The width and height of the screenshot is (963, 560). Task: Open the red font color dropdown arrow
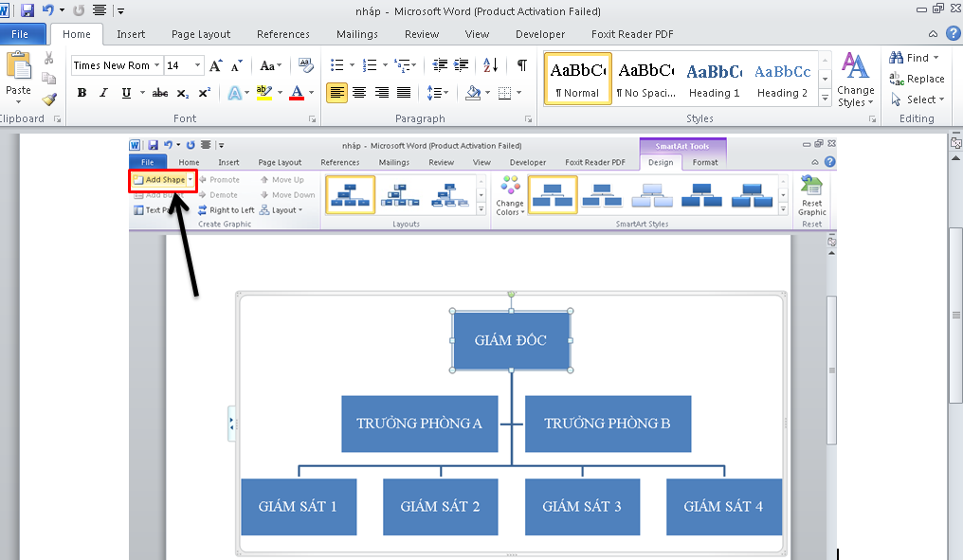pos(312,93)
